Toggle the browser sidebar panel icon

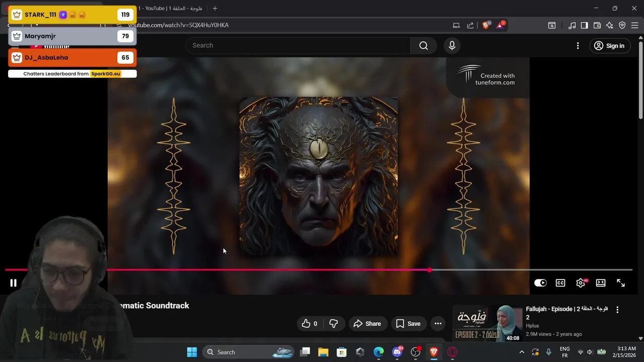point(584,25)
